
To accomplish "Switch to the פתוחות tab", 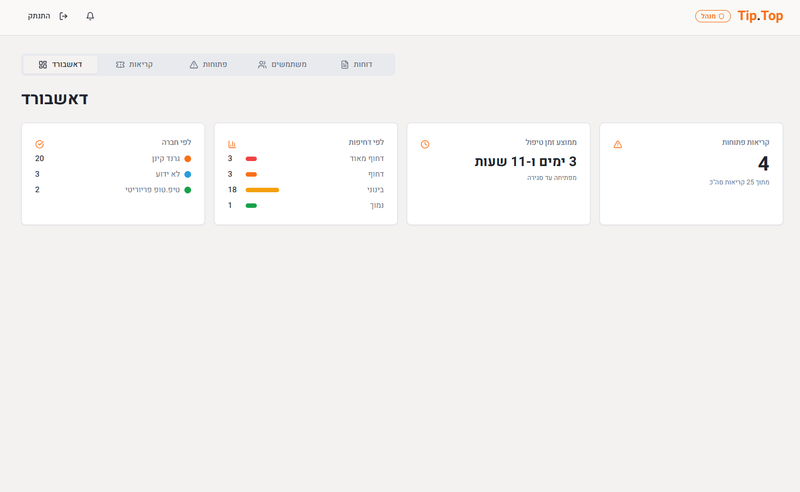I will point(208,64).
